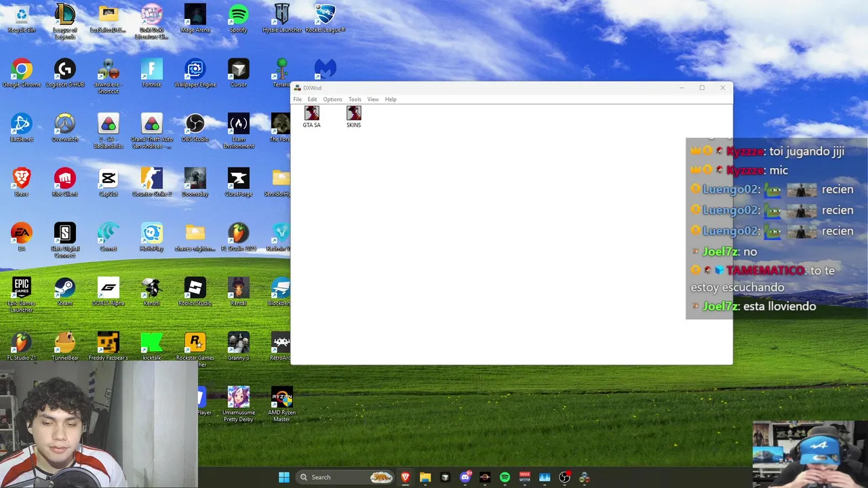Viewport: 868px width, 488px height.
Task: Open the Windows Start menu
Action: [284, 477]
